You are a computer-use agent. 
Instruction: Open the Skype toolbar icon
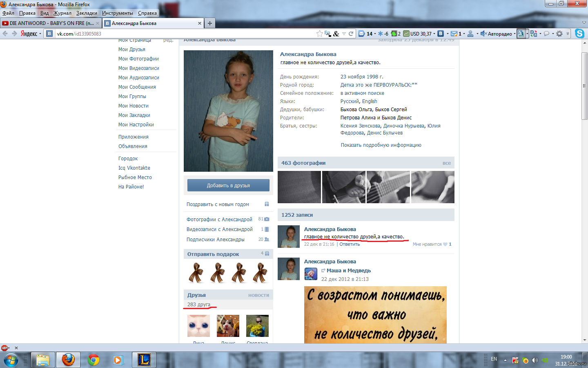[579, 34]
